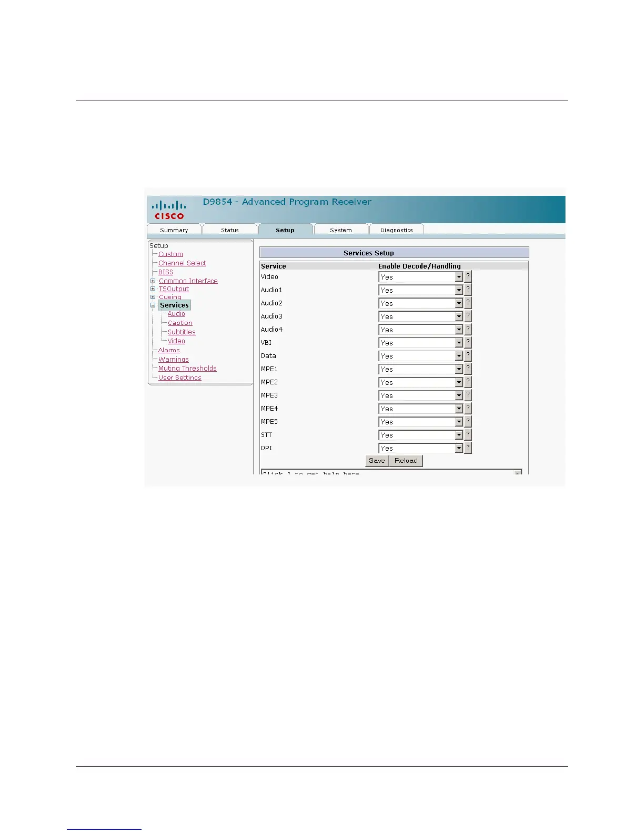Open the Caption services link
The width and height of the screenshot is (644, 834).
tap(180, 323)
